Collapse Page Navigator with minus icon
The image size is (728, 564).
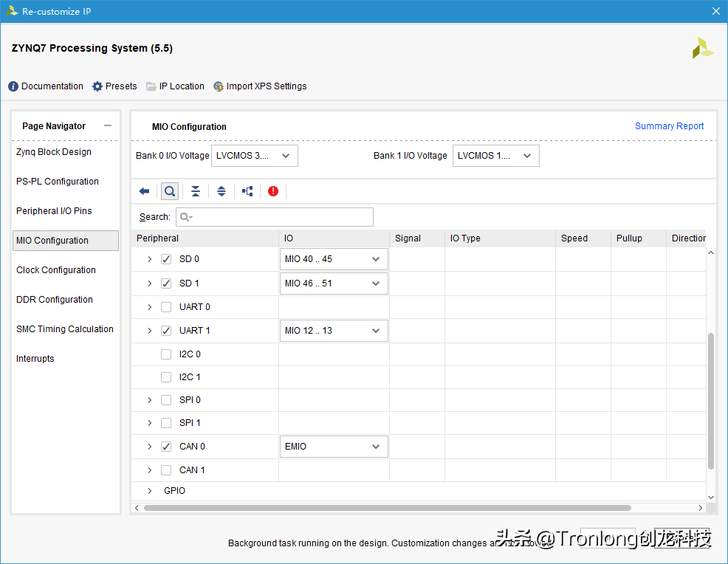point(108,125)
